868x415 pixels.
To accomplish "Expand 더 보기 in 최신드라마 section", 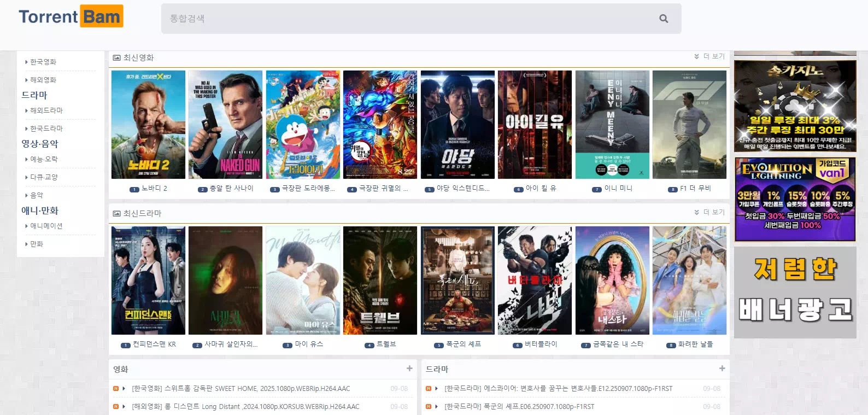I will (709, 212).
